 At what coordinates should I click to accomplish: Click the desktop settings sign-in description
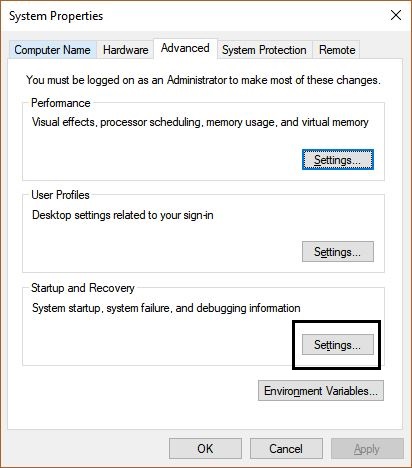(x=123, y=215)
